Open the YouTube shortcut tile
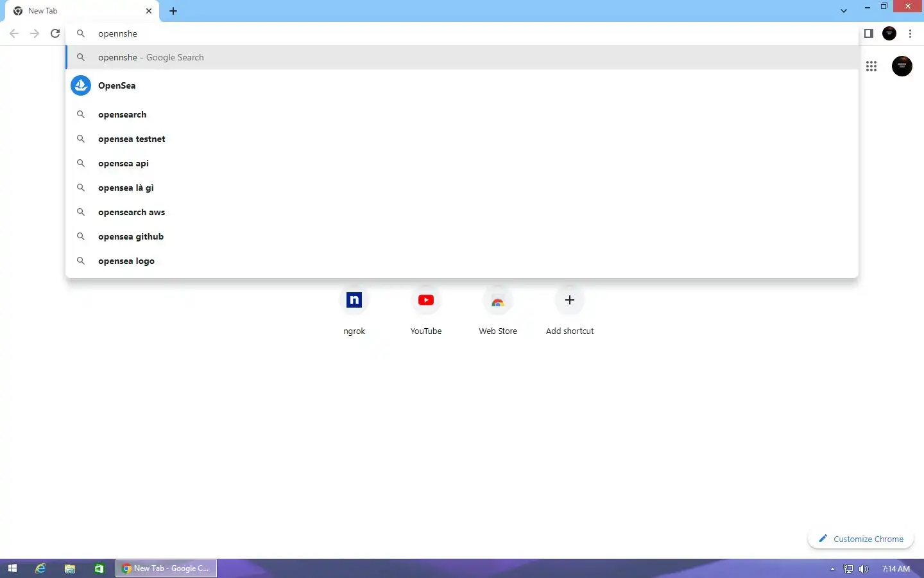Screen dimensions: 924x578 [426, 311]
